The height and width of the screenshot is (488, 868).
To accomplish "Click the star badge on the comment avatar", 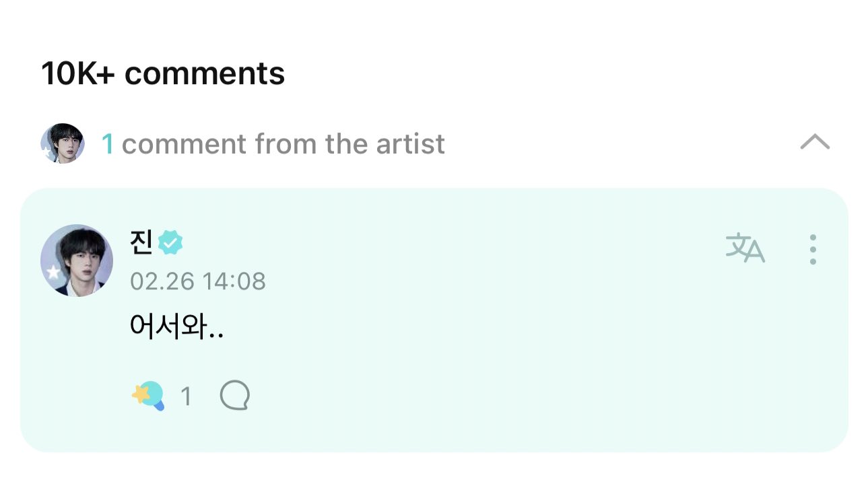I will 53,273.
